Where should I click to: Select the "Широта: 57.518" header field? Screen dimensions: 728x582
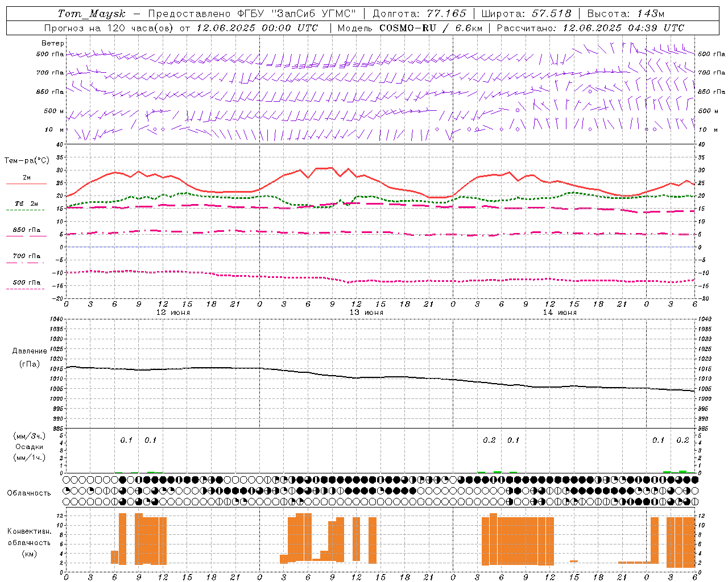point(526,14)
